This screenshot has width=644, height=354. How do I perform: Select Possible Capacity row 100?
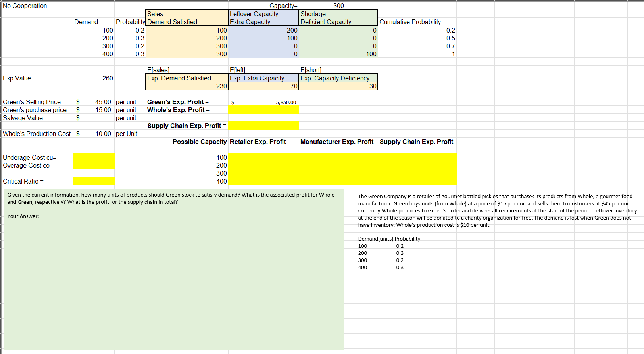(187, 157)
